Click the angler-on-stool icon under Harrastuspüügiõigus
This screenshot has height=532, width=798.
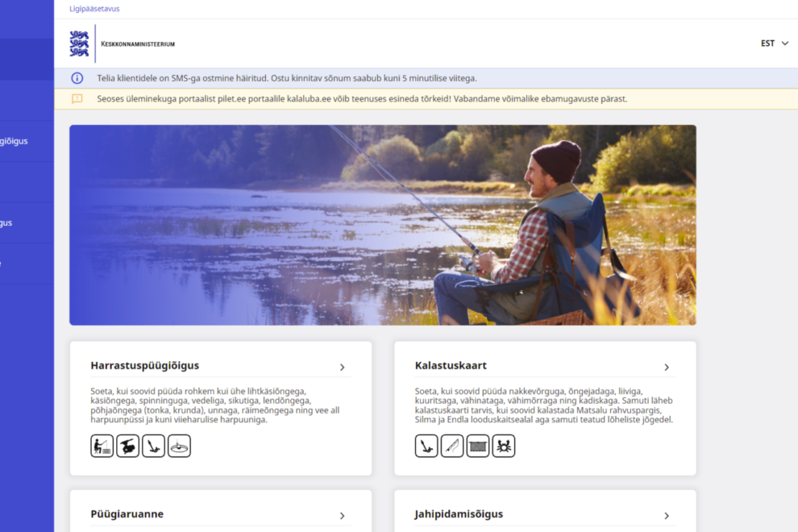(102, 446)
